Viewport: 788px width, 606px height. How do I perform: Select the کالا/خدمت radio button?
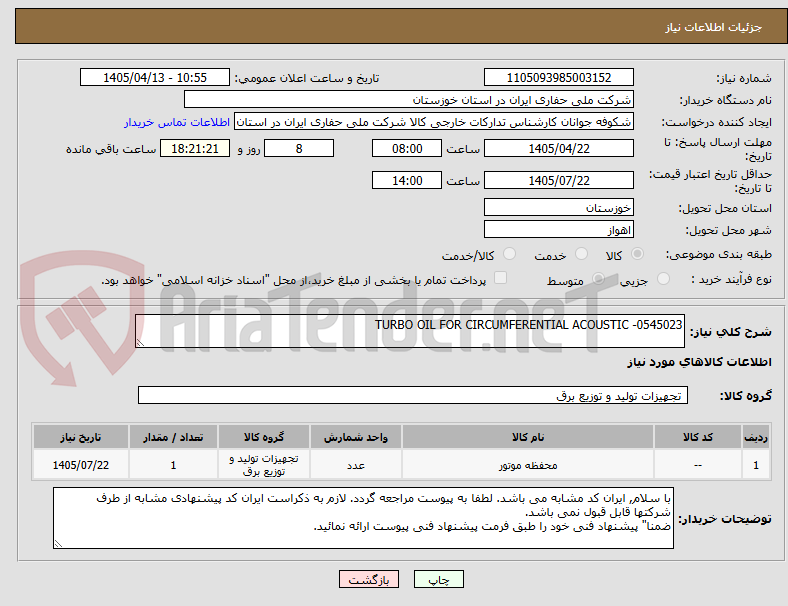pos(509,254)
